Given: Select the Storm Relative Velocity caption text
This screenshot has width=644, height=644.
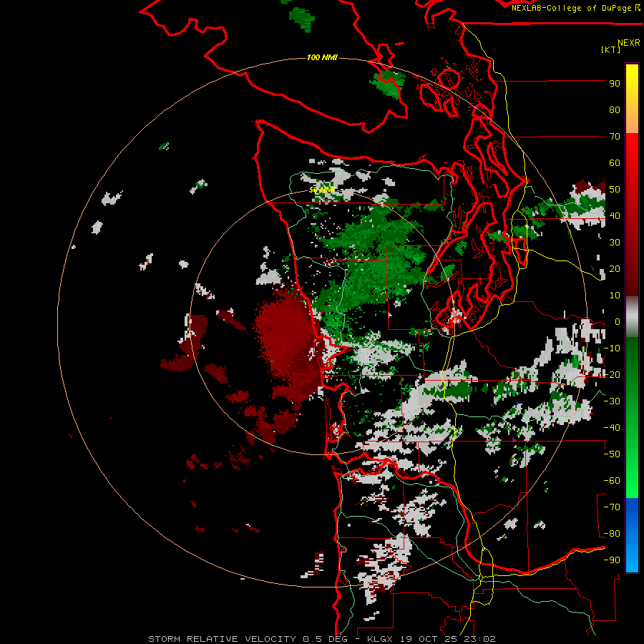Looking at the screenshot, I should (x=322, y=639).
